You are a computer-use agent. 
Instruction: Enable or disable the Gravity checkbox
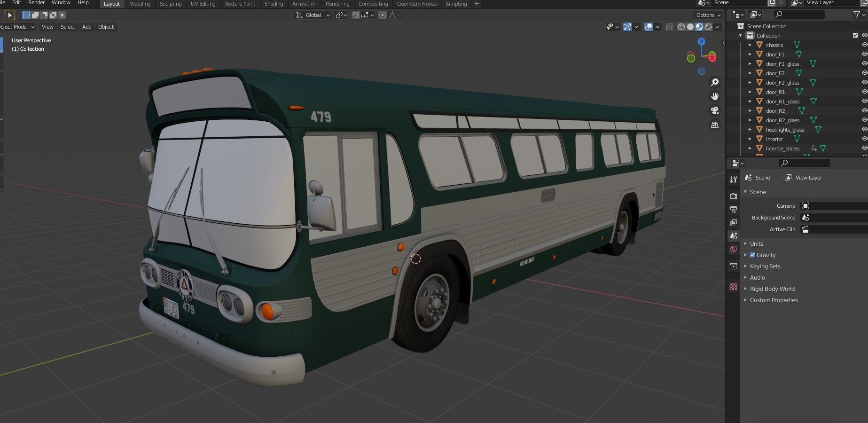[x=752, y=255]
